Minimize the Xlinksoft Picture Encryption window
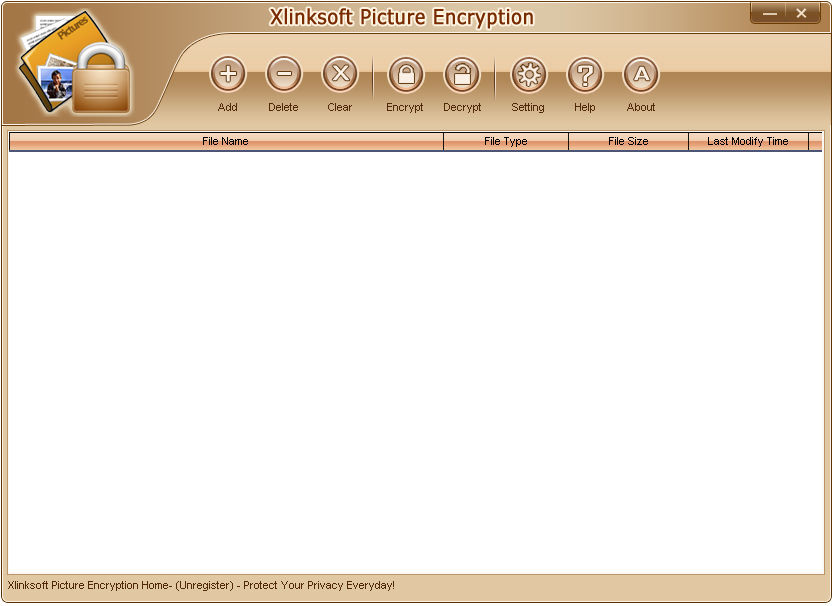Screen dimensions: 834x606 click(770, 13)
